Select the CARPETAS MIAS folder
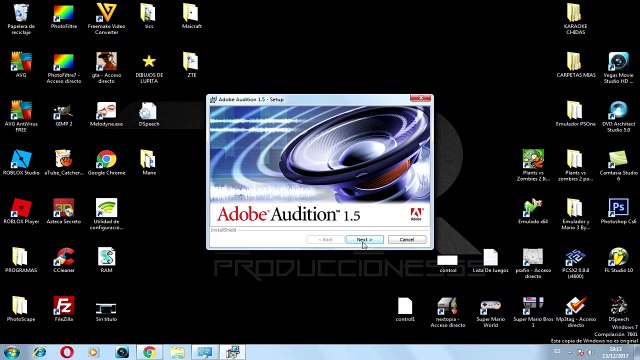The width and height of the screenshot is (640, 360). click(576, 64)
